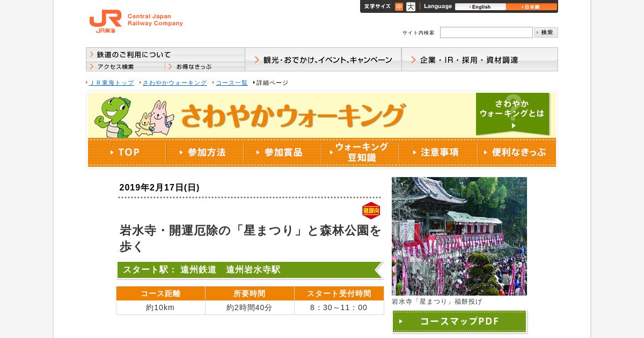Click the スタート駅 遠州岩水寺駅 banner
The height and width of the screenshot is (338, 644).
[250, 270]
